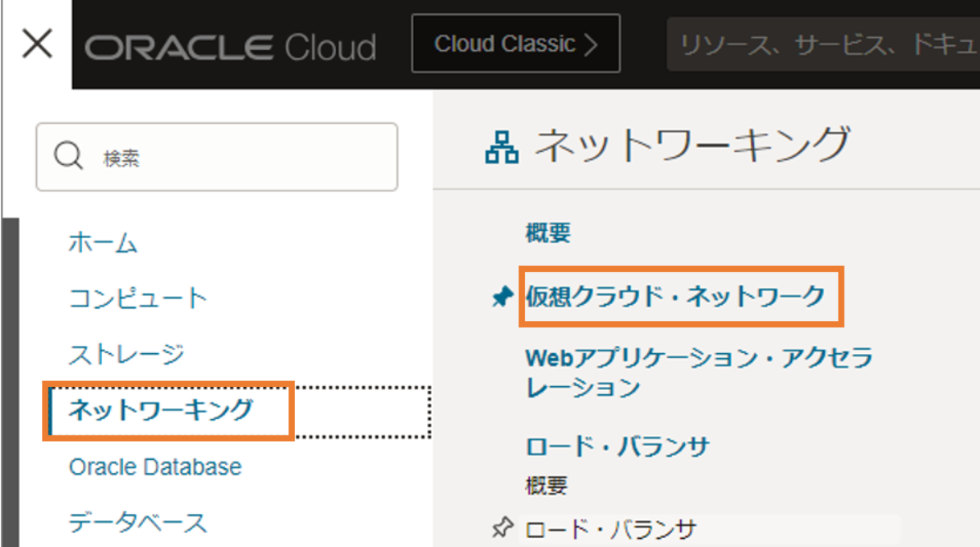Select データベース menu category
This screenshot has height=547, width=980.
click(138, 522)
